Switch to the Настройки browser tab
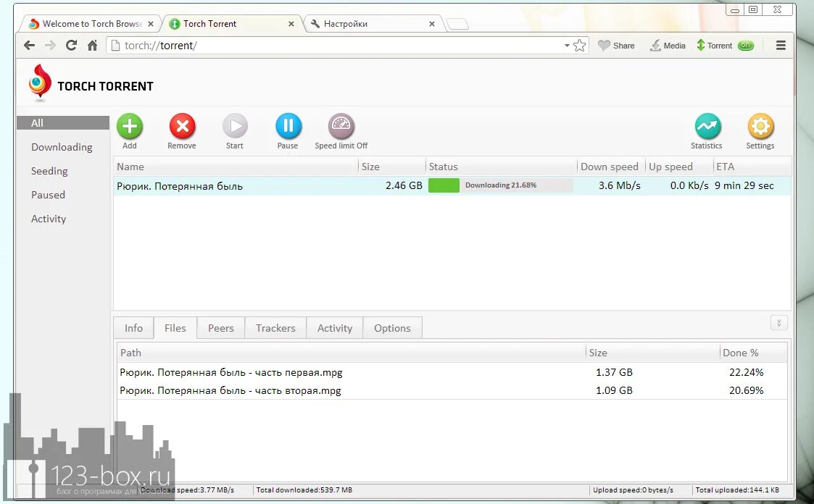This screenshot has width=814, height=504. tap(374, 24)
